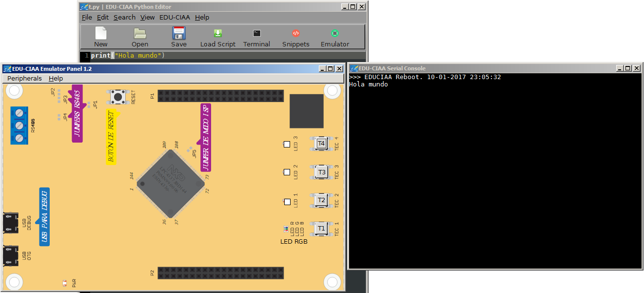Image resolution: width=644 pixels, height=293 pixels.
Task: Maximize the Serial Console window
Action: [x=627, y=68]
